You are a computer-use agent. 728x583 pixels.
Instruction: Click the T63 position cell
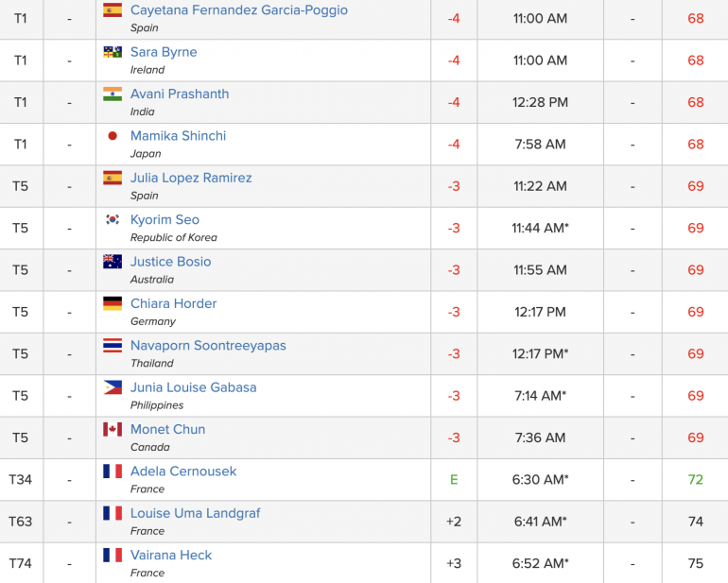point(21,522)
